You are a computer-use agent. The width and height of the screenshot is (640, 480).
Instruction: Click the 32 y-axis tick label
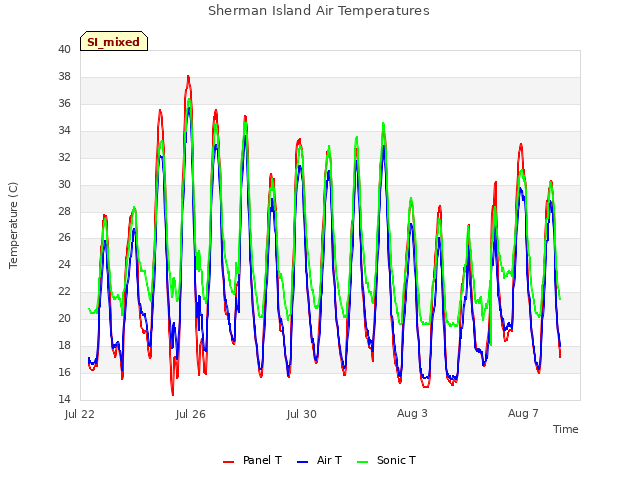pos(64,157)
